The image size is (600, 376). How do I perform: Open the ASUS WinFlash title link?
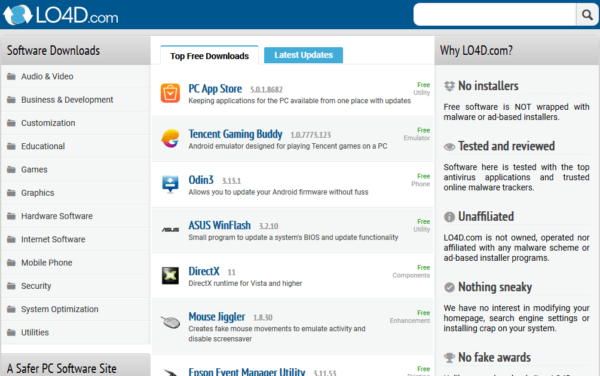coord(220,225)
